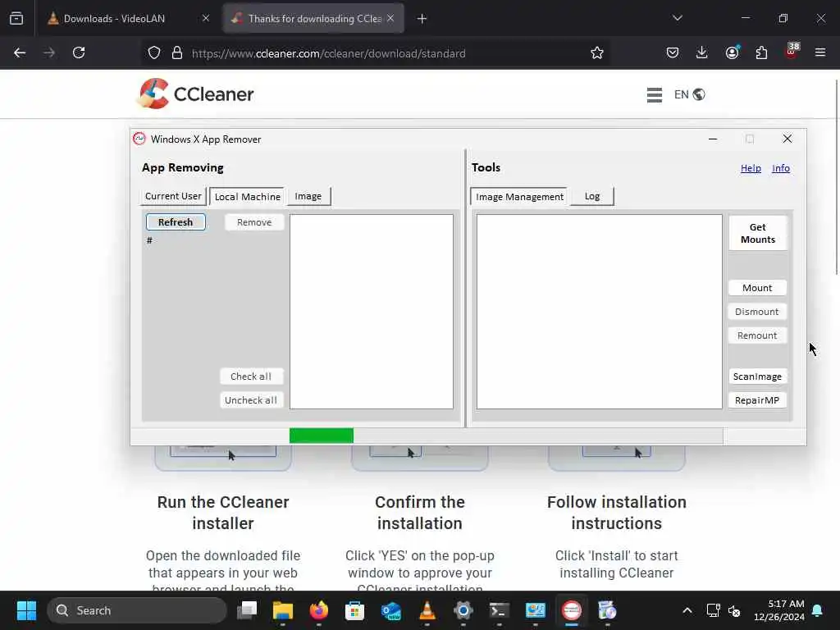This screenshot has height=630, width=840.
Task: Click the extension icon with 38 badge
Action: pos(792,52)
